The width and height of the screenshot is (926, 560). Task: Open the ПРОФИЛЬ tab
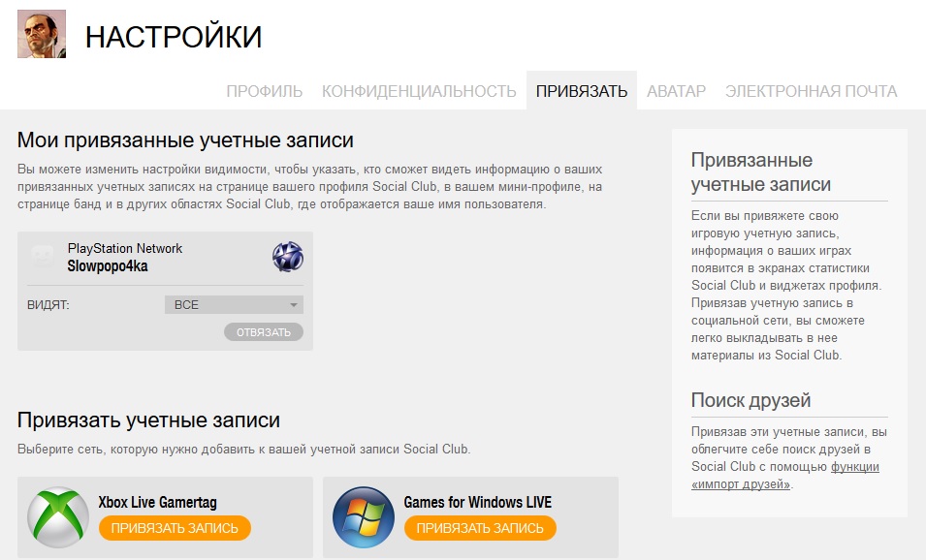tap(264, 91)
